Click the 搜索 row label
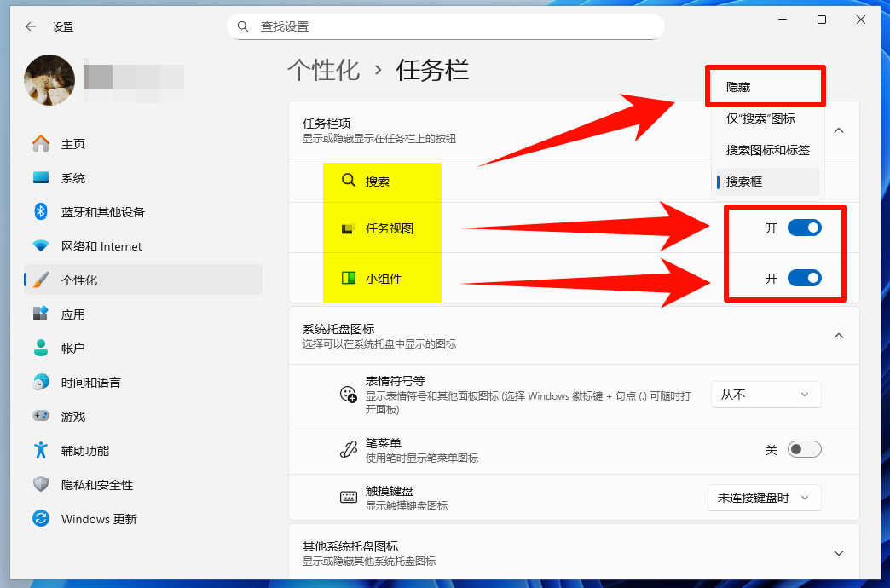 378,181
